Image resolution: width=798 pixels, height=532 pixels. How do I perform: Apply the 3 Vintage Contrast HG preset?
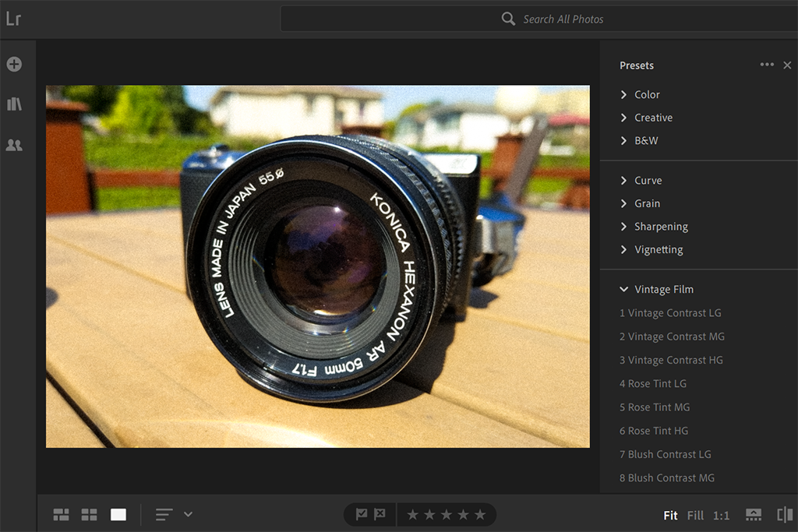(x=671, y=360)
